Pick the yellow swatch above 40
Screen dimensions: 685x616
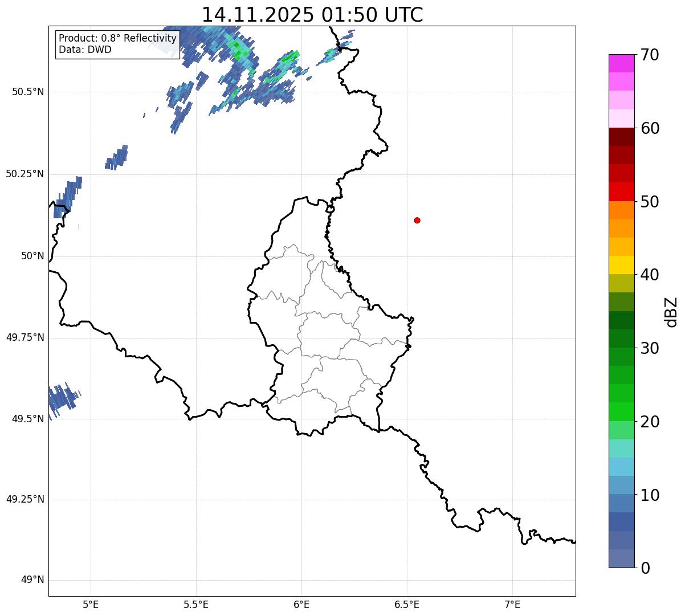(621, 265)
